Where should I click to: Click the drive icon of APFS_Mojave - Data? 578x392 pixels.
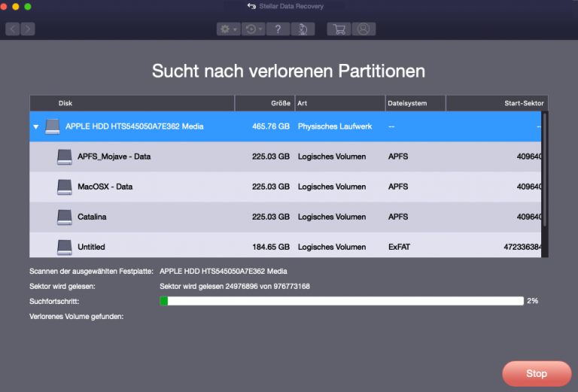point(65,156)
